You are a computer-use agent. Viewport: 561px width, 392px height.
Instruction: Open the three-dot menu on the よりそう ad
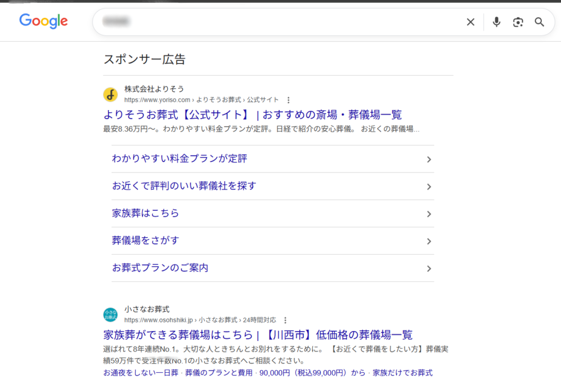[x=289, y=100]
